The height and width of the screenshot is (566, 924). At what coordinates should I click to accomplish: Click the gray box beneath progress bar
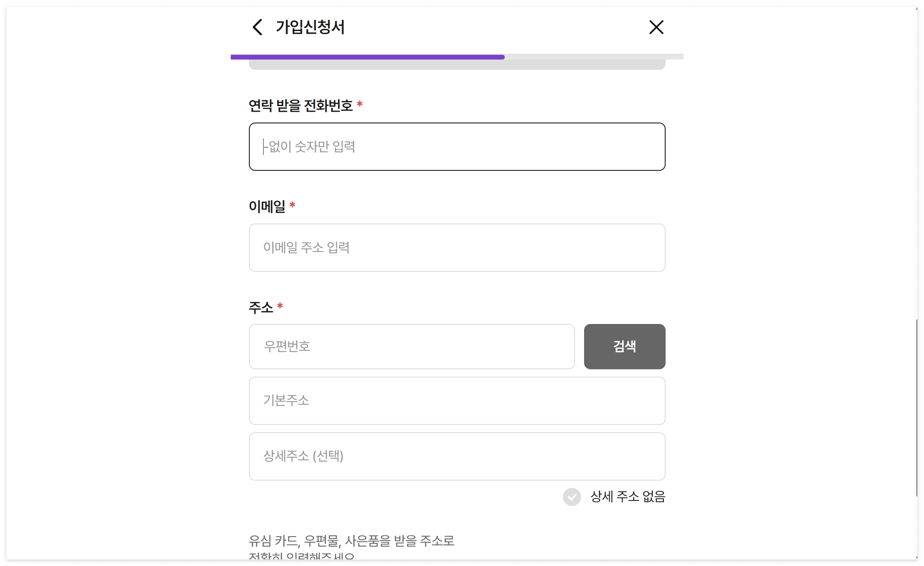coord(457,65)
